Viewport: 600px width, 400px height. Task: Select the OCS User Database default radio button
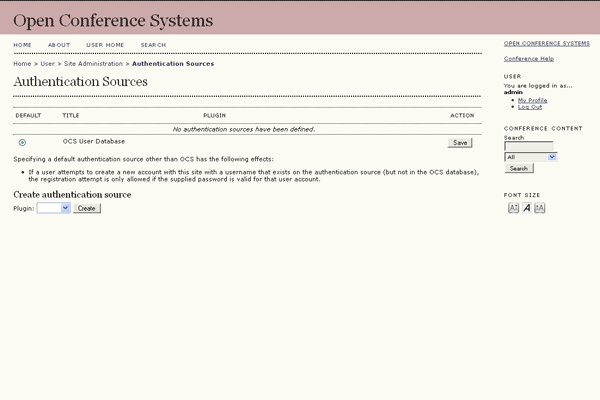coord(22,143)
